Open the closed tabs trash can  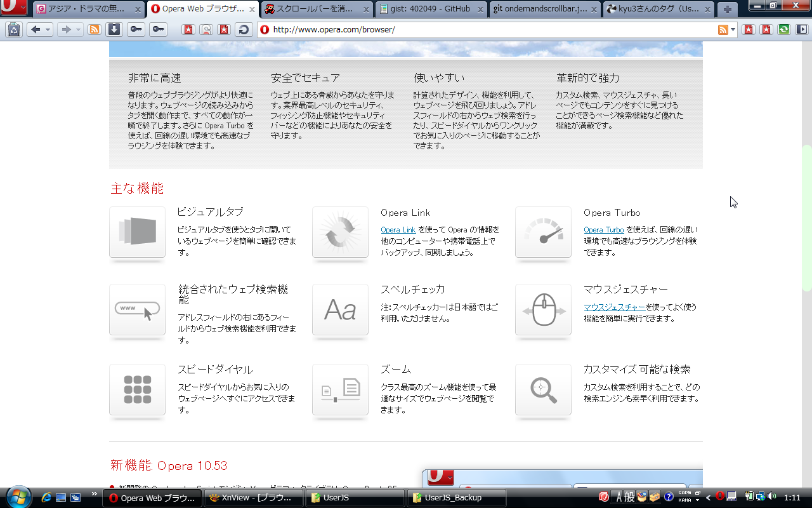coord(14,29)
